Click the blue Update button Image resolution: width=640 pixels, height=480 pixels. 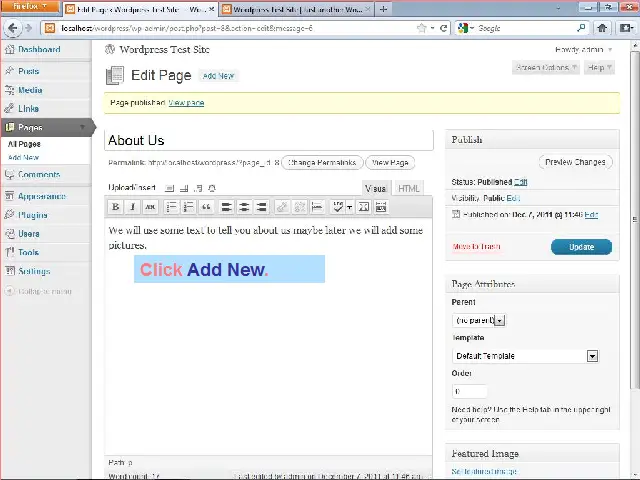tap(581, 247)
